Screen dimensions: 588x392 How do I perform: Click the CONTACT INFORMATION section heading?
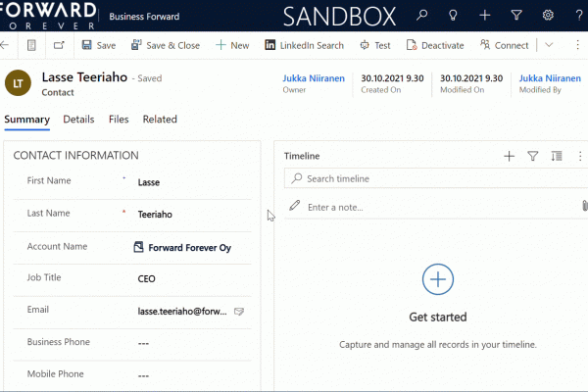pos(76,155)
